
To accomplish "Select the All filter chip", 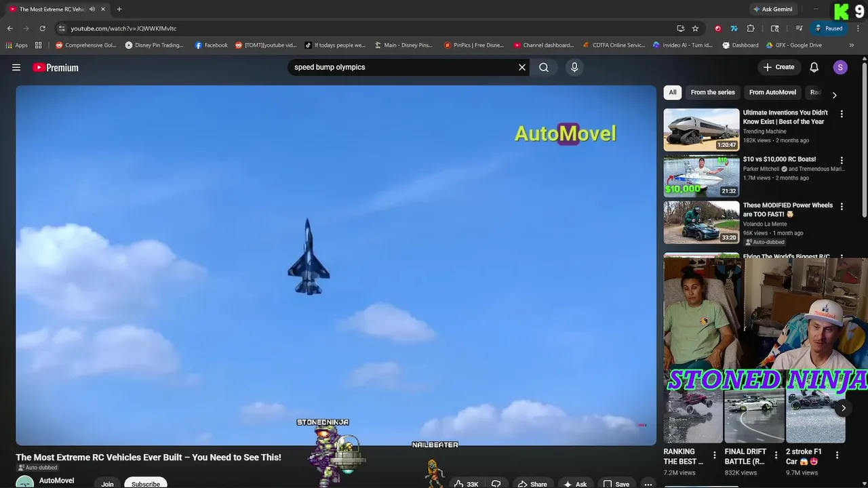I will [x=673, y=92].
